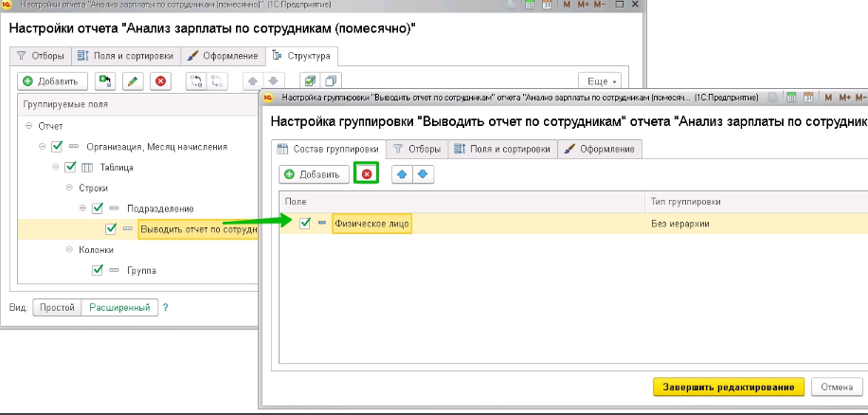Open the Еще dropdown menu

coord(600,81)
